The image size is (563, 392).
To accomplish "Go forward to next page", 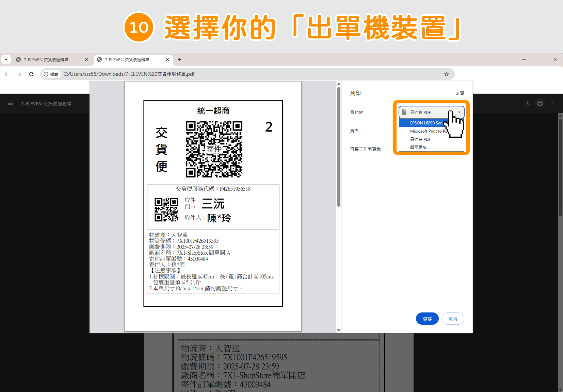I will click(x=19, y=74).
